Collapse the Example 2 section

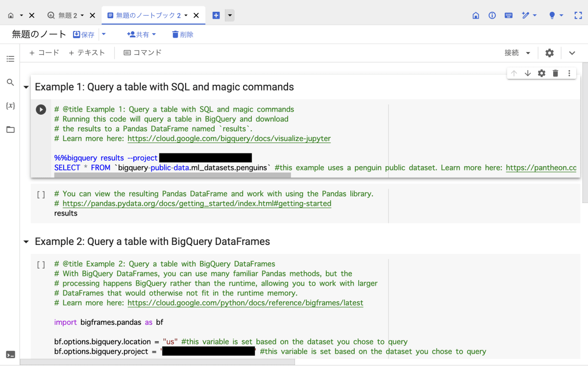pos(26,242)
